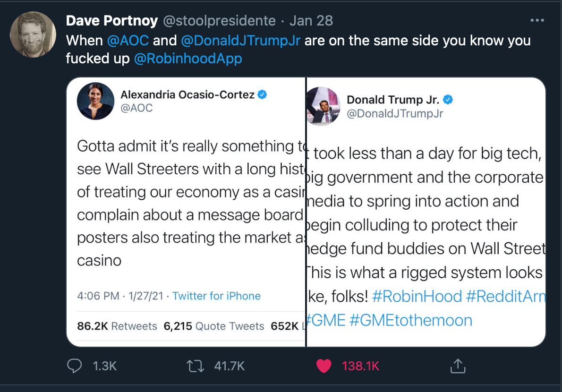Click Donald Trump Jr.'s profile picture
This screenshot has height=392, width=562.
(324, 105)
